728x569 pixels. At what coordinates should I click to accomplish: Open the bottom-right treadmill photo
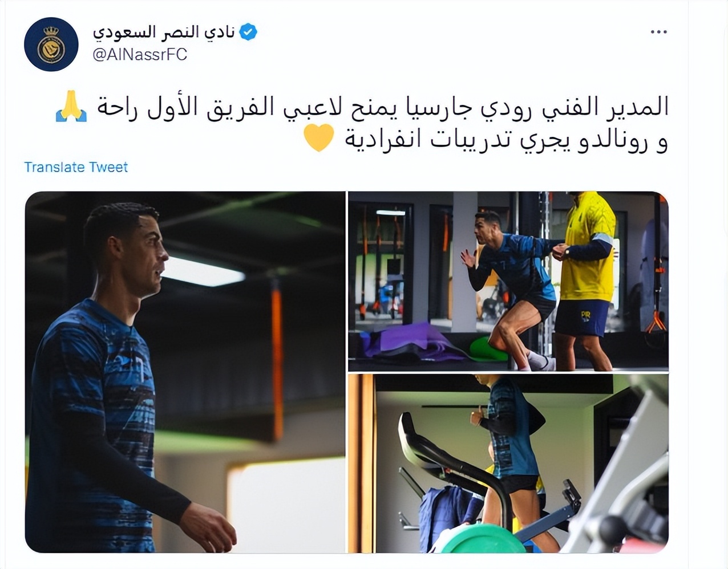point(508,464)
